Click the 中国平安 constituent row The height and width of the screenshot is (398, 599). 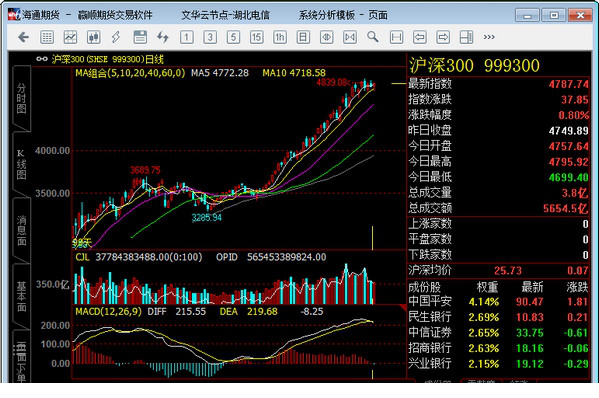tap(498, 302)
